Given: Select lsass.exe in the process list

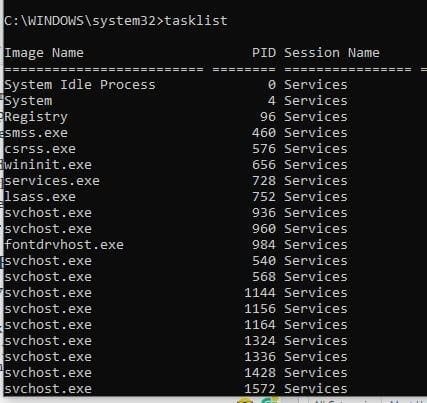Looking at the screenshot, I should [x=40, y=197].
